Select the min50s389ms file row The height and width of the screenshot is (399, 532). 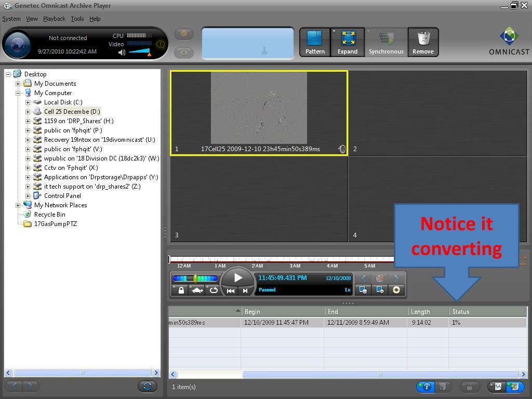pyautogui.click(x=348, y=322)
